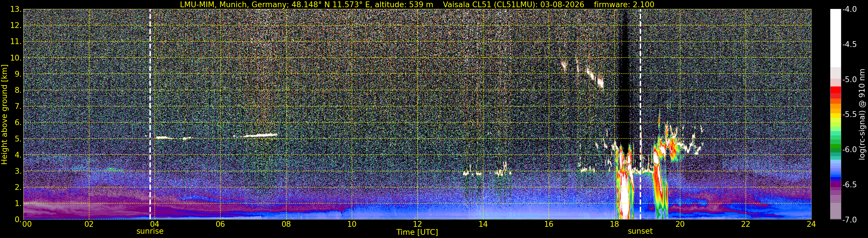The image size is (868, 238).
Task: Click height axis tick label '6.'
Action: click(18, 123)
